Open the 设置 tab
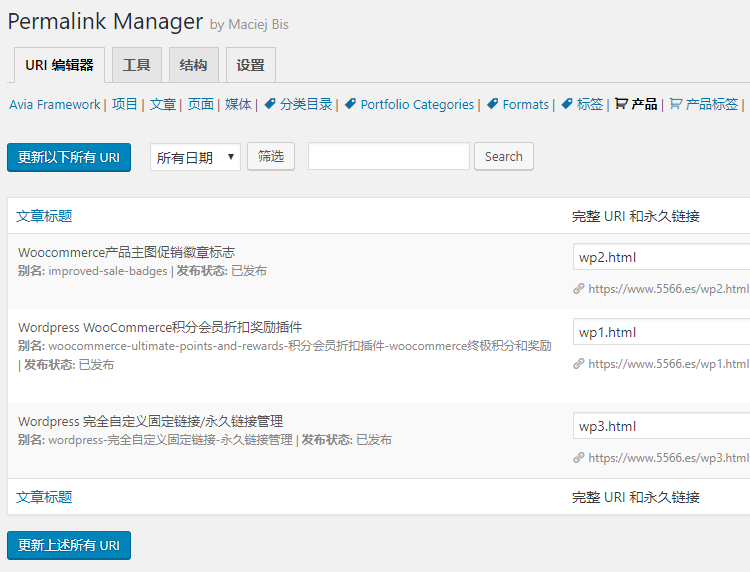 point(251,65)
